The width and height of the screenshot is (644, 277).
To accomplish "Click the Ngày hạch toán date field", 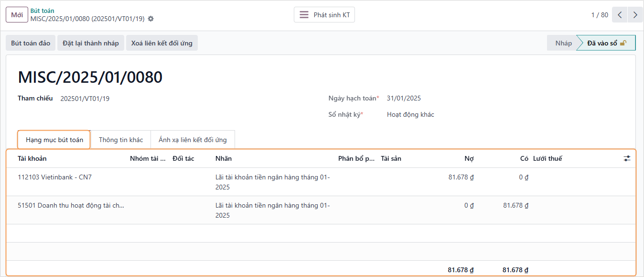I will 404,98.
